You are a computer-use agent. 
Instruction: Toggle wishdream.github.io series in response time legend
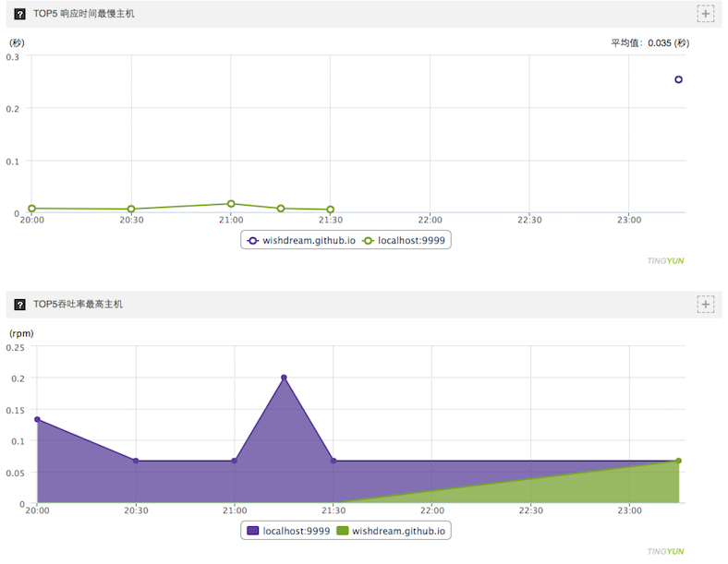click(x=301, y=240)
